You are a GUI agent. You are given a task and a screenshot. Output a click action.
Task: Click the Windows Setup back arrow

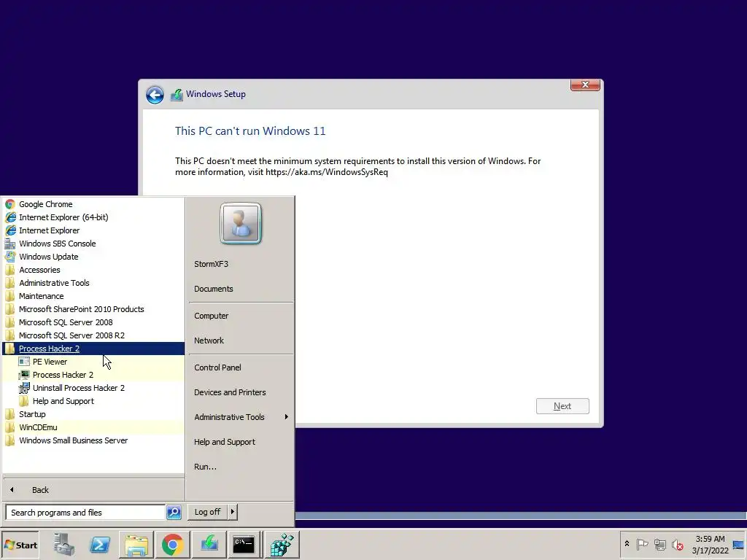[155, 95]
